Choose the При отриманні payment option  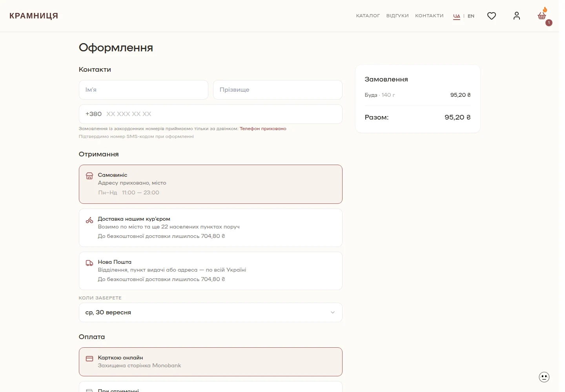211,387
